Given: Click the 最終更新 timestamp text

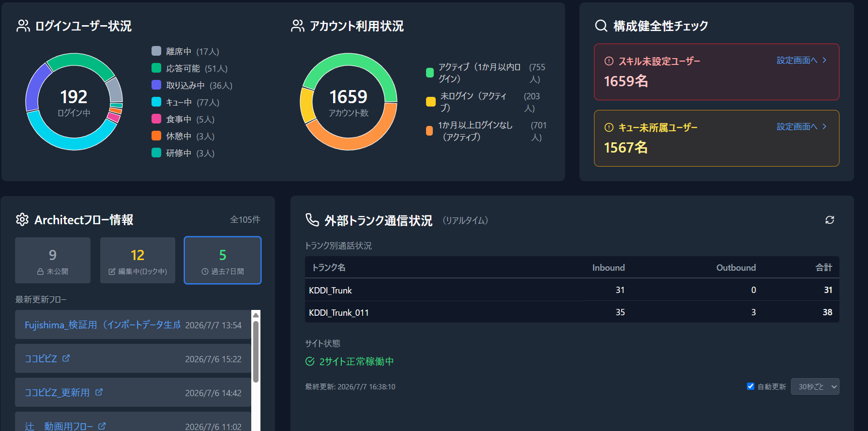Looking at the screenshot, I should point(350,386).
